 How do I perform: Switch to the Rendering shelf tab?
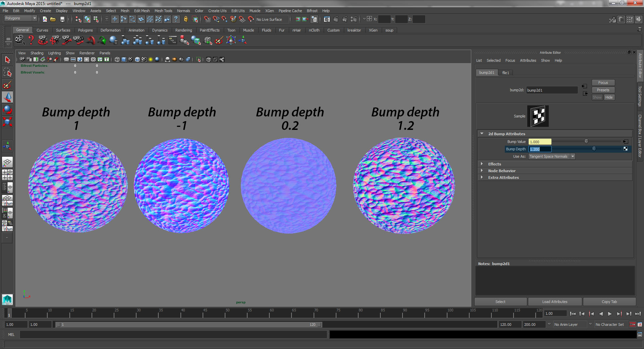[x=183, y=30]
